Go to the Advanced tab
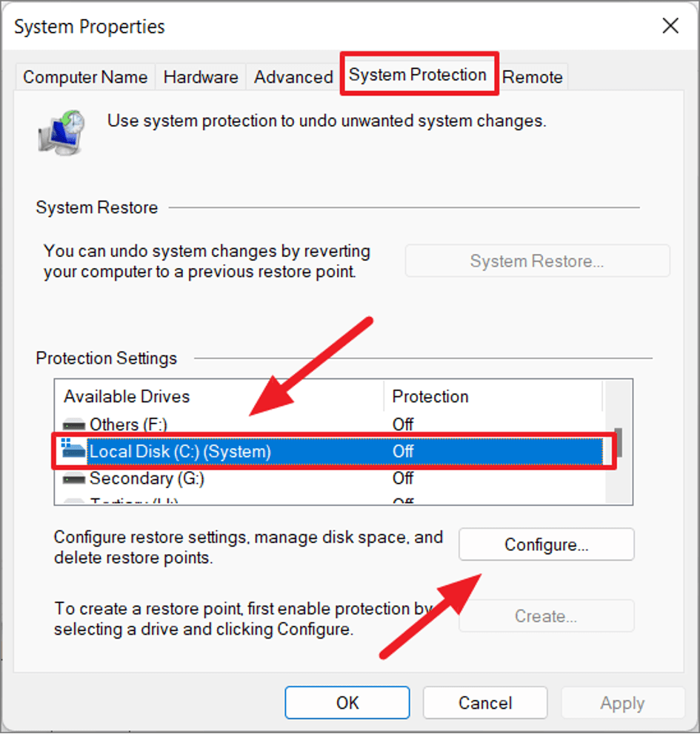Viewport: 700px width, 734px height. [293, 77]
